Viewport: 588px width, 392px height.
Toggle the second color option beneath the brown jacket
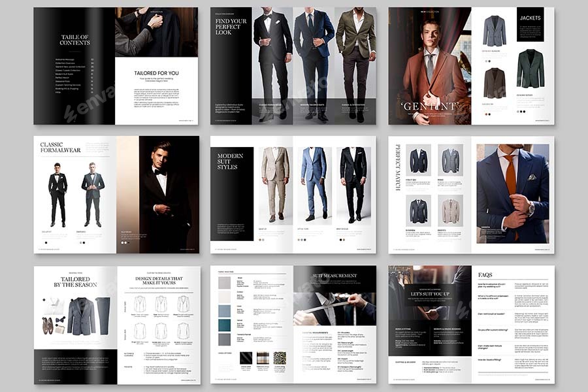click(x=489, y=113)
